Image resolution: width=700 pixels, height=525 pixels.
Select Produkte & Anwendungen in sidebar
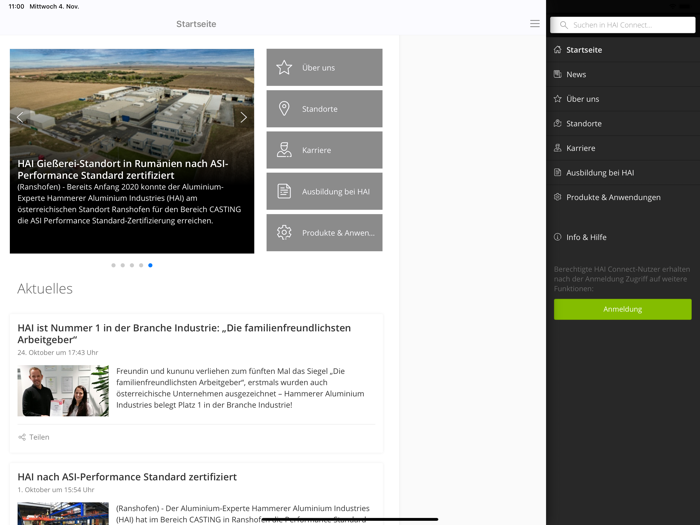tap(613, 197)
